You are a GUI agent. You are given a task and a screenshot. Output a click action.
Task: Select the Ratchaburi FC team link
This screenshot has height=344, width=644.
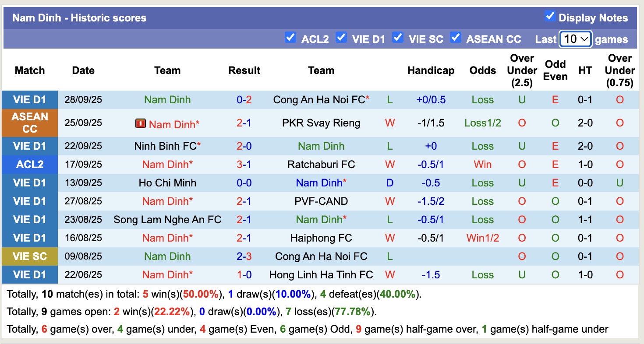[320, 165]
